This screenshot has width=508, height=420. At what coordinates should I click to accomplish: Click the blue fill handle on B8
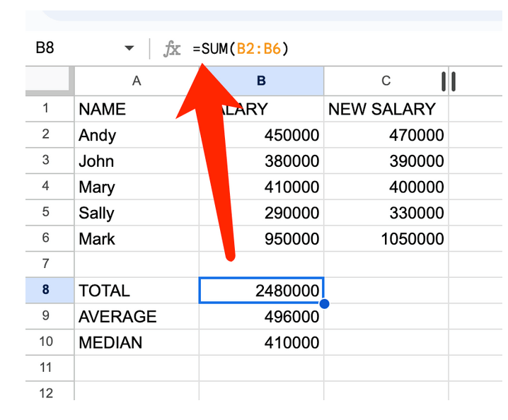[324, 304]
